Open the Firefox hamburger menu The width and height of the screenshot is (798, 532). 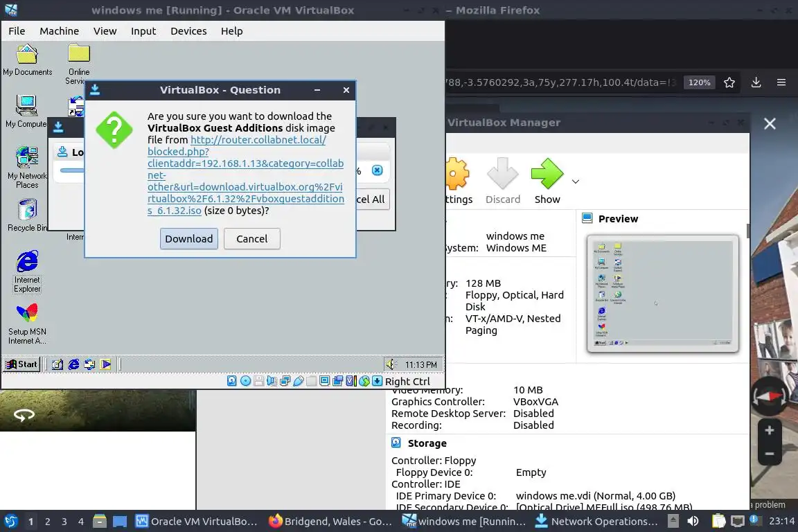(x=781, y=82)
